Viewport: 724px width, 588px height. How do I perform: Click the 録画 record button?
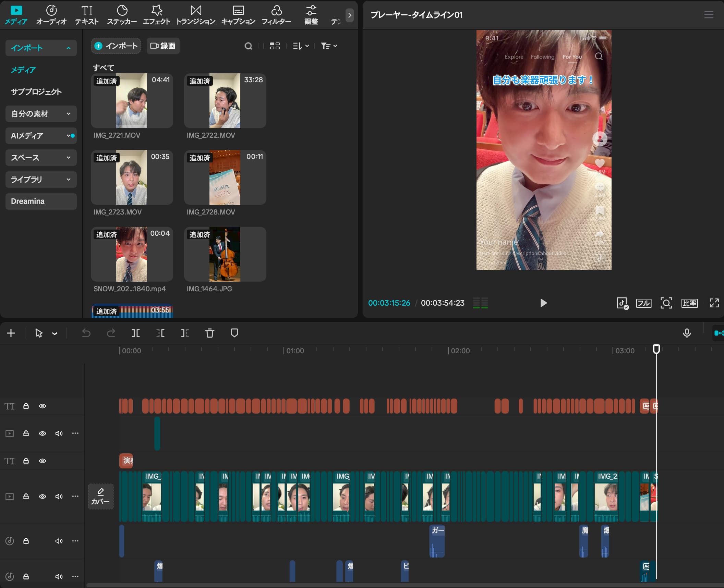point(163,46)
